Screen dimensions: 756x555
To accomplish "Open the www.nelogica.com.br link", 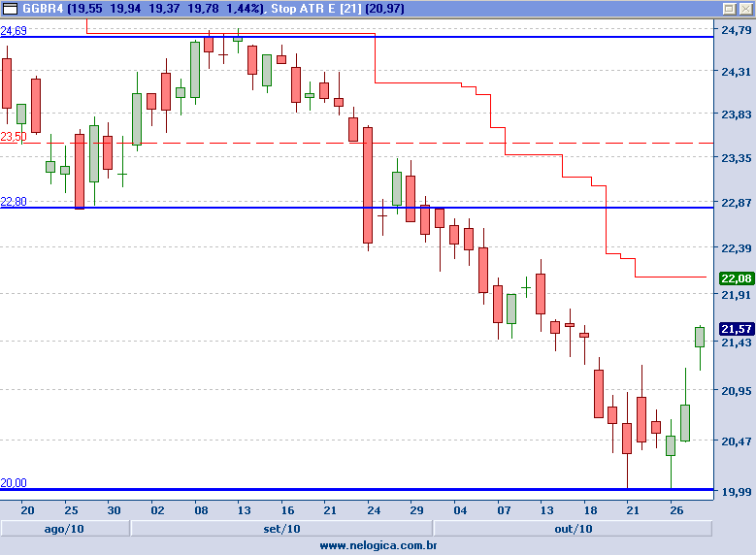I will click(378, 546).
